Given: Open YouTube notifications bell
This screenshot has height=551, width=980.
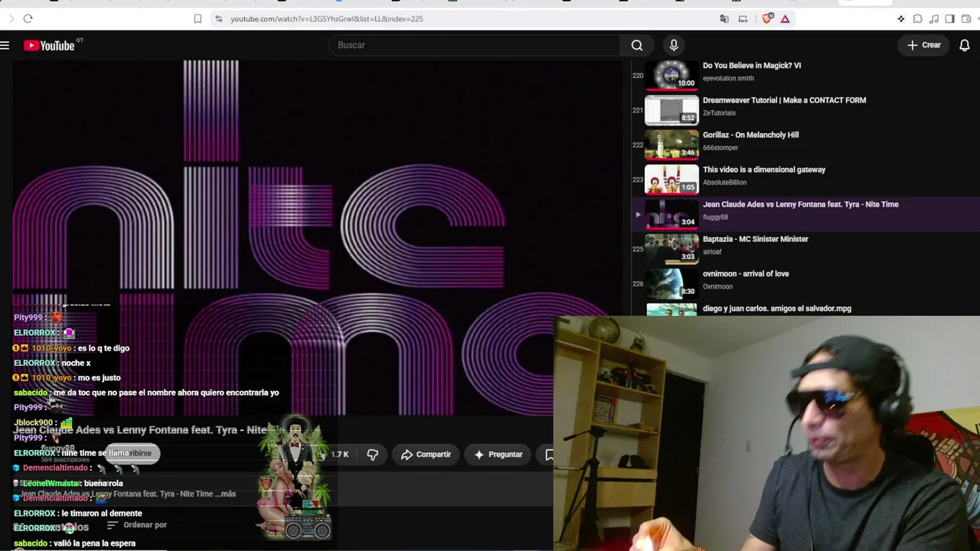Looking at the screenshot, I should click(965, 45).
